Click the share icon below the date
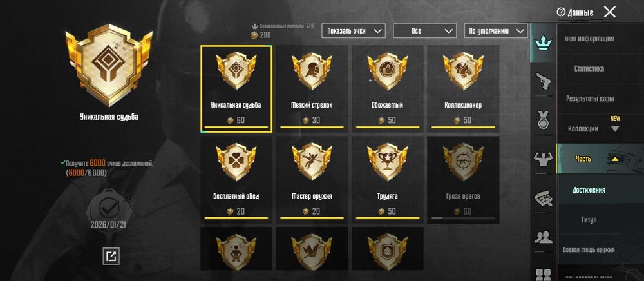The height and width of the screenshot is (281, 644). pos(110,257)
